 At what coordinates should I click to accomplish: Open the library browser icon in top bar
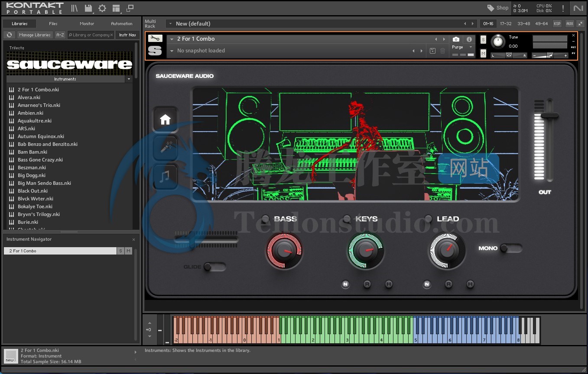[75, 8]
